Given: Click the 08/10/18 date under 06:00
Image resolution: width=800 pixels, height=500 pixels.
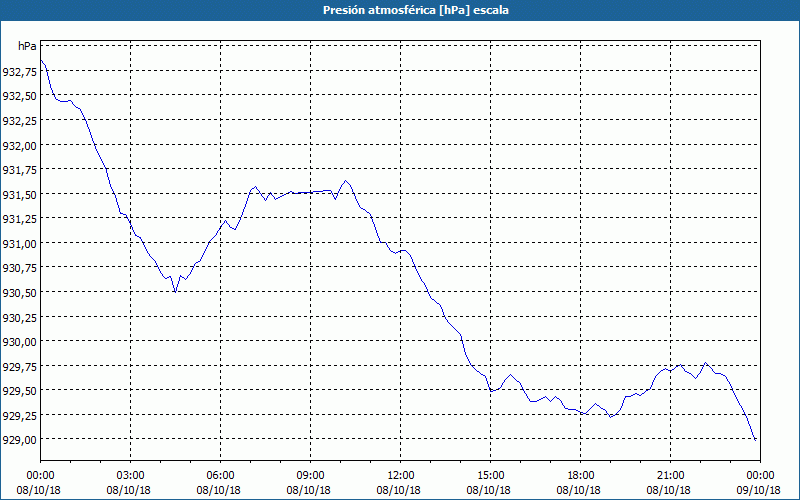Looking at the screenshot, I should point(218,490).
